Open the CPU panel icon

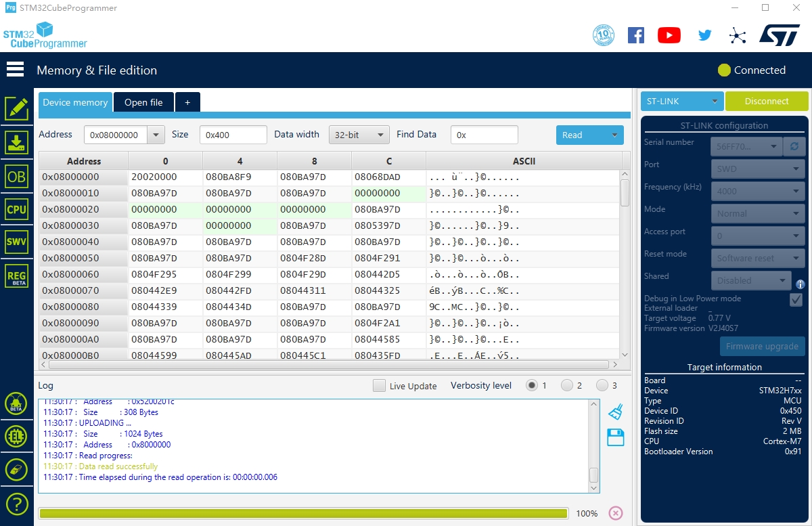click(17, 209)
